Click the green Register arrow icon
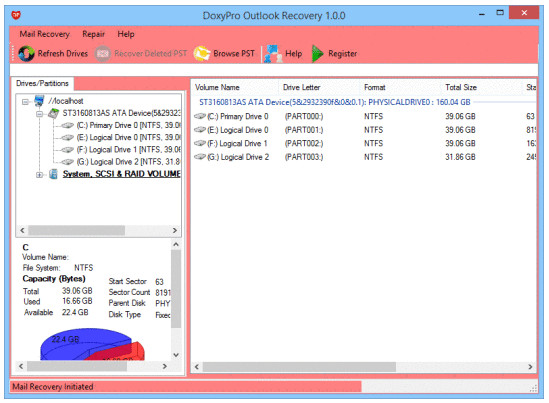 coord(317,54)
